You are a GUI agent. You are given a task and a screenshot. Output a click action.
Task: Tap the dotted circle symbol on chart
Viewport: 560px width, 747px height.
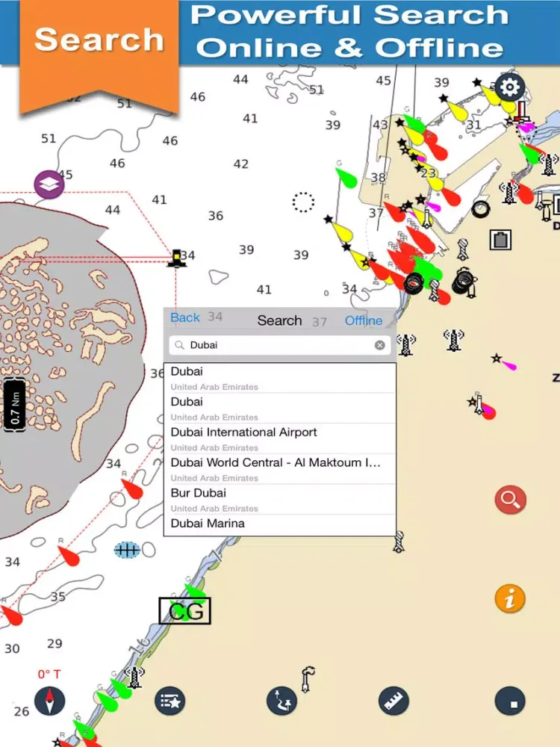coord(303,202)
